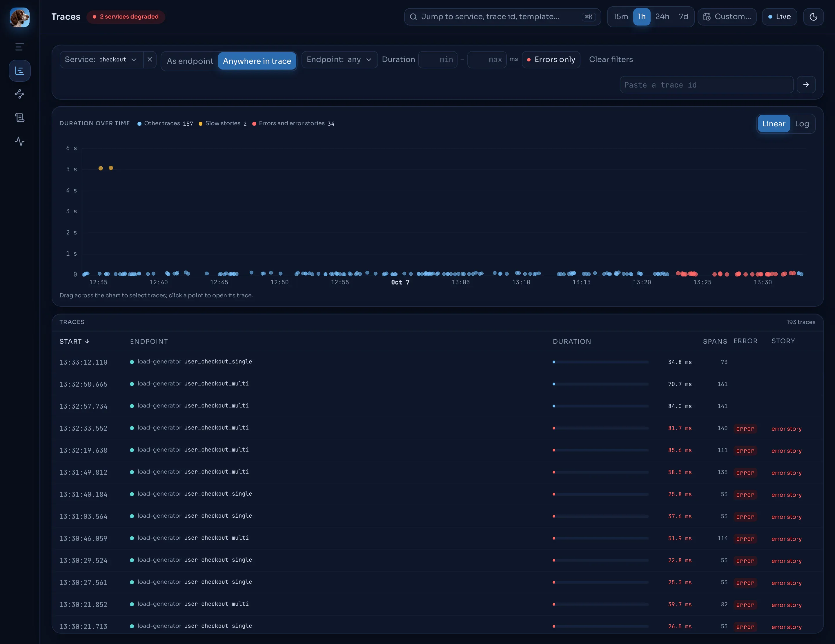Focus the Duration min input field
Viewport: 835px width, 644px height.
(438, 60)
